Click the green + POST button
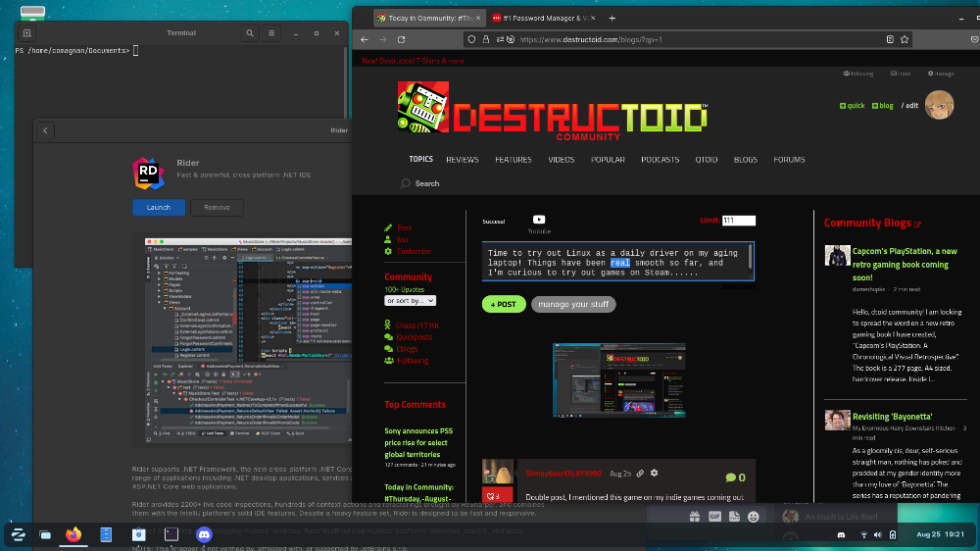Image resolution: width=980 pixels, height=551 pixels. tap(504, 304)
